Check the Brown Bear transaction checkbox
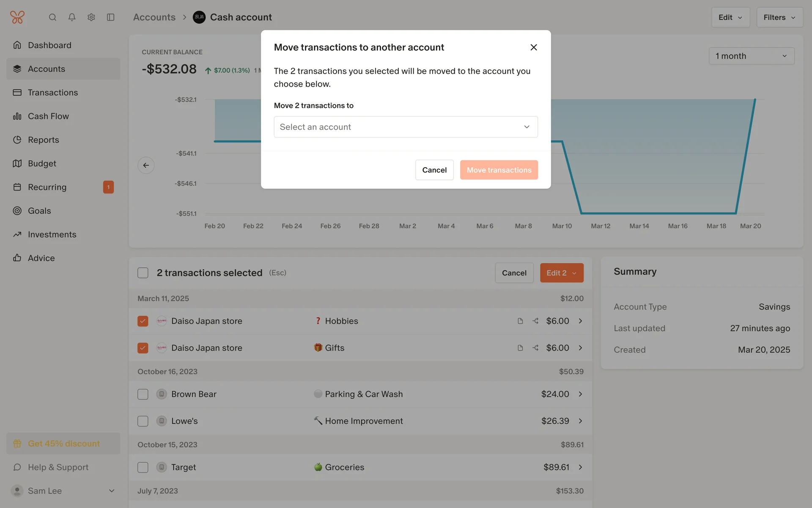Screen dimensions: 812x508 143,394
